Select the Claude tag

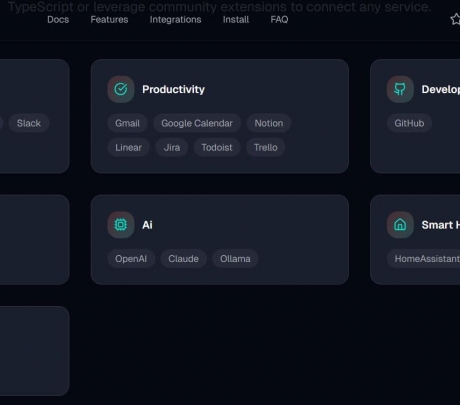(183, 259)
